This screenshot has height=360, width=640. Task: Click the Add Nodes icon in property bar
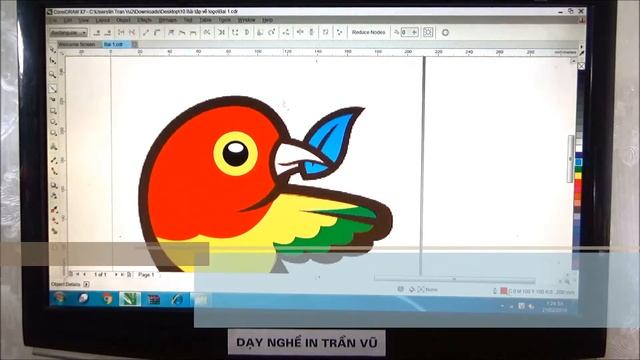[97, 32]
